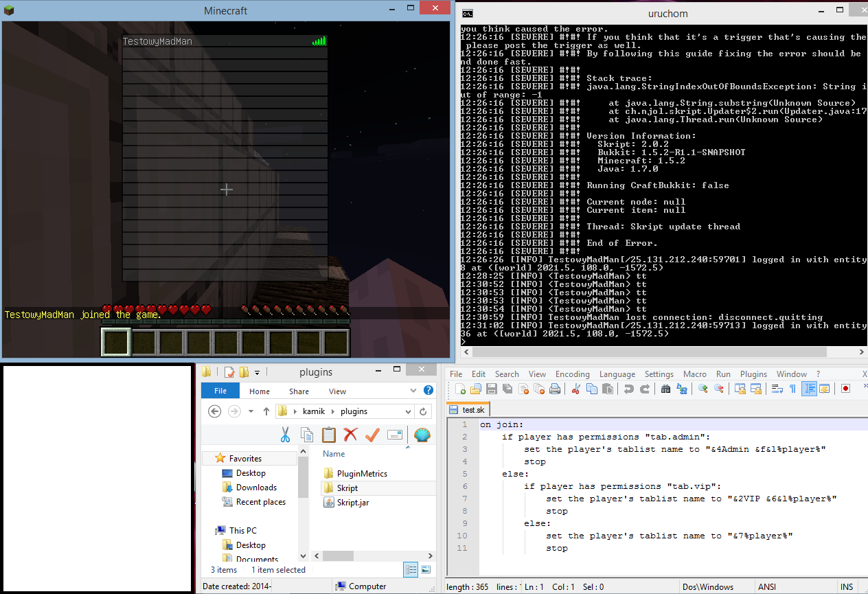Zoom out using Notepad++ toolbar icon
This screenshot has width=868, height=594.
tap(718, 389)
